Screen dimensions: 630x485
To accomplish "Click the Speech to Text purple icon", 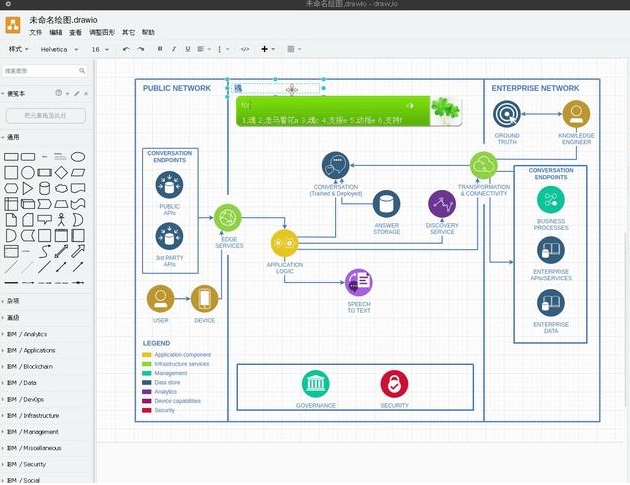I will click(358, 282).
